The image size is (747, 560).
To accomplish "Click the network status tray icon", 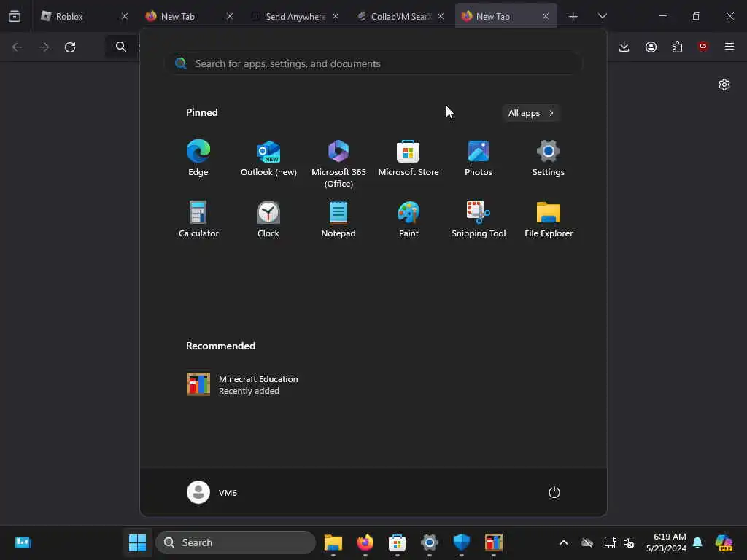I will 610,542.
